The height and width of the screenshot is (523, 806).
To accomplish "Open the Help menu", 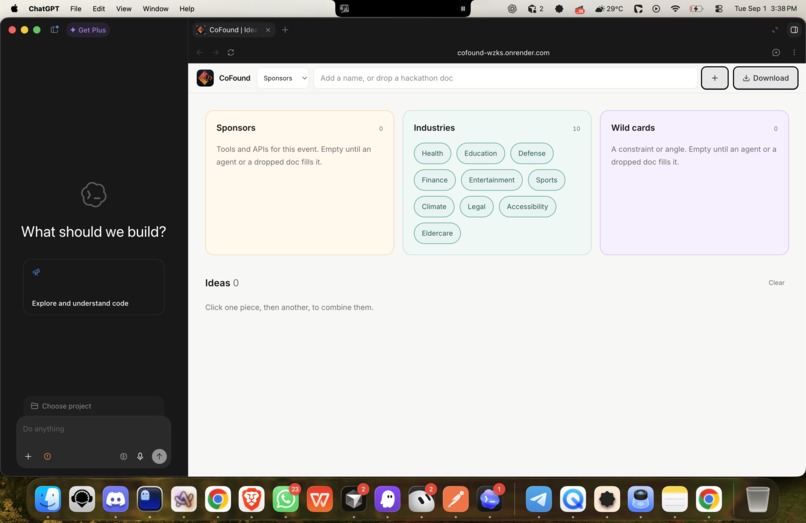I will (x=187, y=9).
